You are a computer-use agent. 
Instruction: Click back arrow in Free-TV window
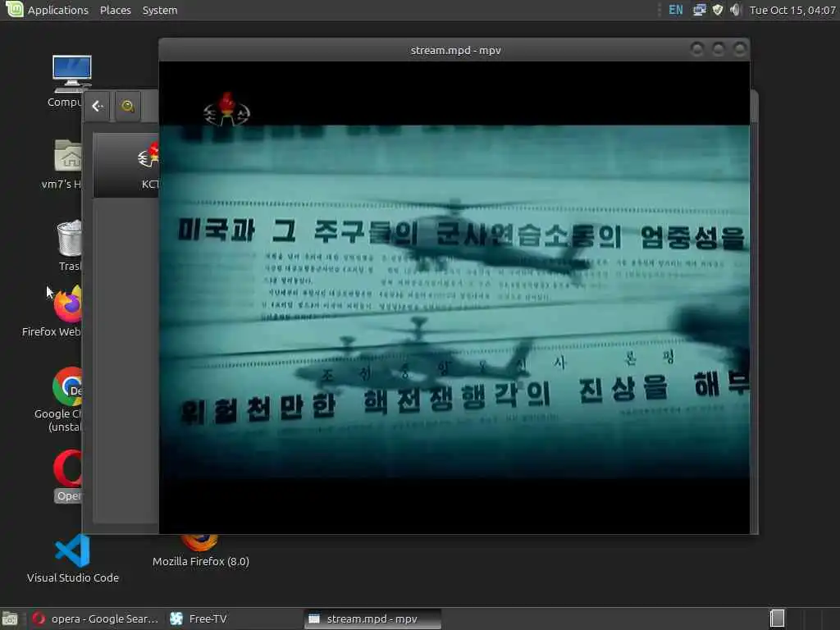[x=97, y=106]
